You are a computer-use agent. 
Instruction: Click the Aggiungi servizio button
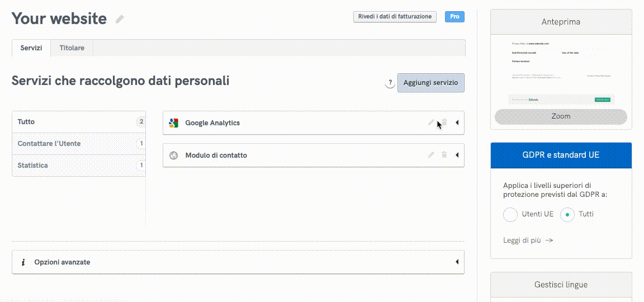(x=430, y=83)
